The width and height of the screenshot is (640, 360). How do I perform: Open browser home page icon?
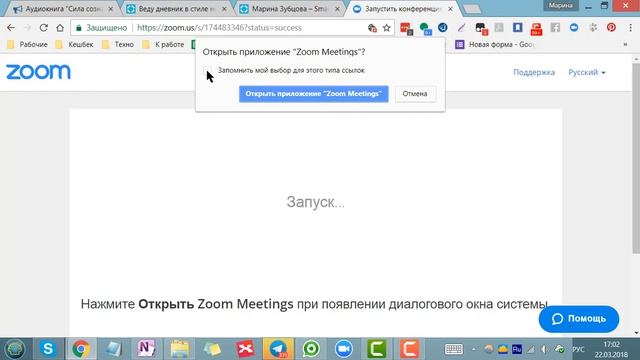[x=60, y=28]
